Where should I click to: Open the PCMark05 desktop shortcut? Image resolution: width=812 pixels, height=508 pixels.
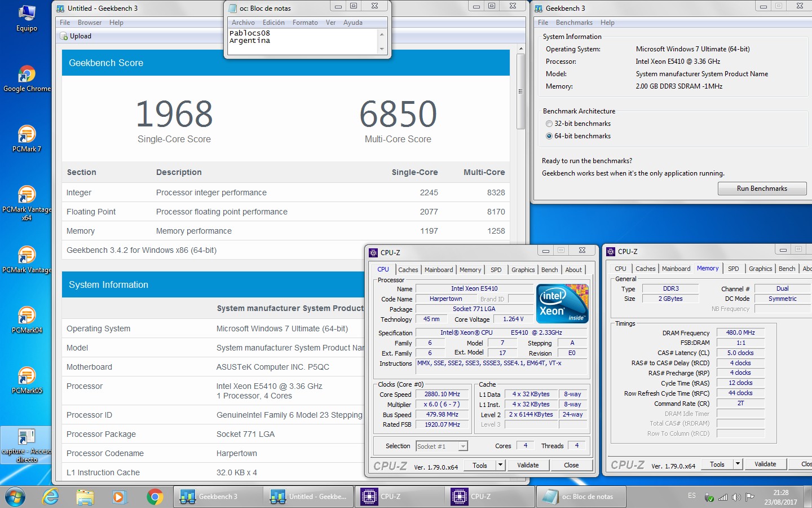pyautogui.click(x=27, y=380)
